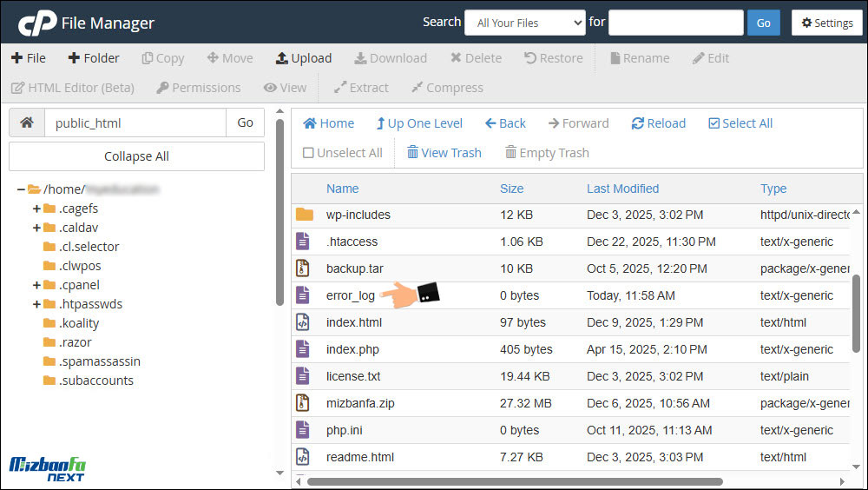Click the wp-includes folder icon
Screen dimensions: 868x490
tap(304, 215)
